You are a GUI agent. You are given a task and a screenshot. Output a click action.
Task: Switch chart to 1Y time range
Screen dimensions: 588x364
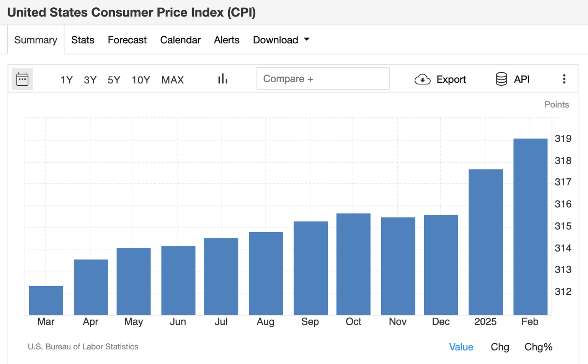pyautogui.click(x=66, y=80)
